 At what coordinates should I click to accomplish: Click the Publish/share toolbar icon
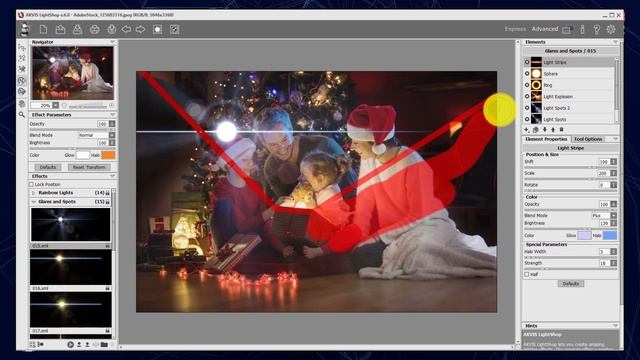(111, 29)
